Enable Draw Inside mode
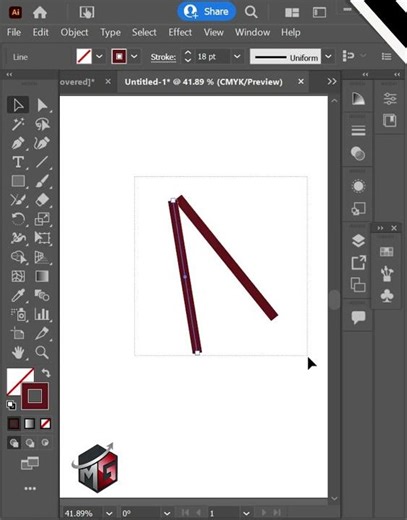407x520 pixels. [45, 443]
